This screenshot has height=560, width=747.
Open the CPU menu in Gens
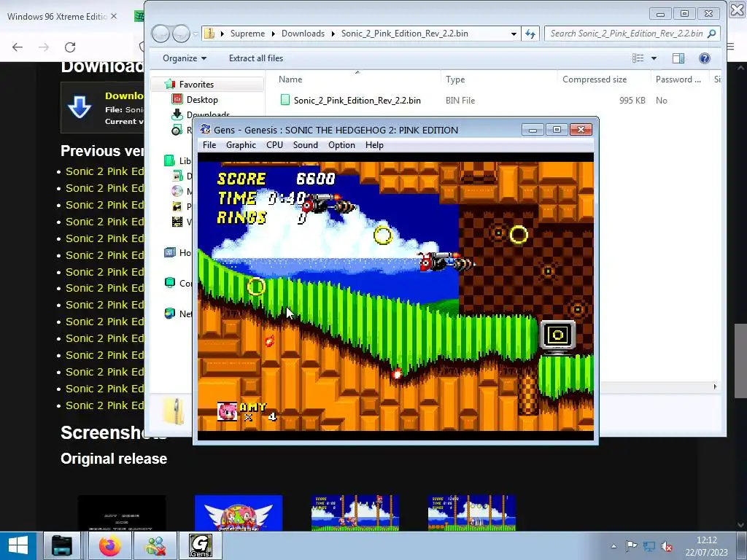pyautogui.click(x=274, y=145)
